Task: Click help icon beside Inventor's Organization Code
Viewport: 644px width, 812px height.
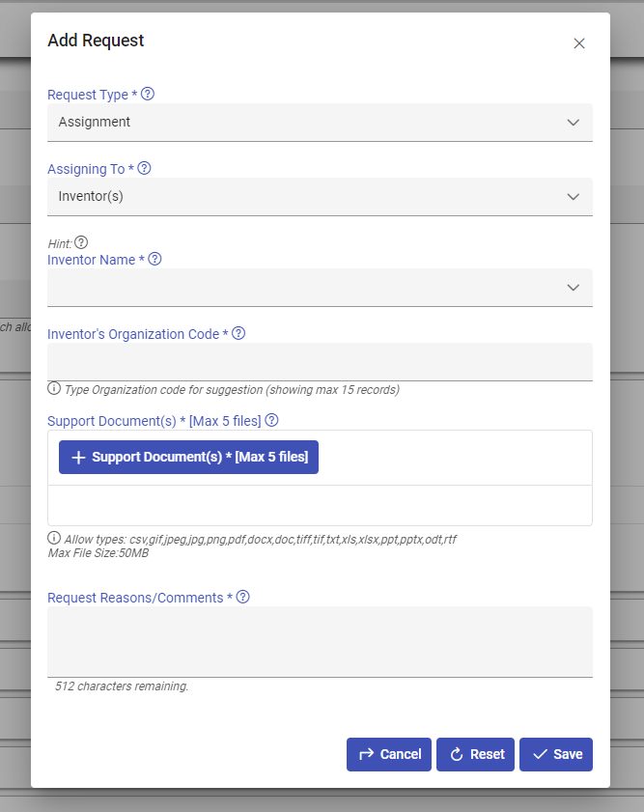Action: point(238,333)
